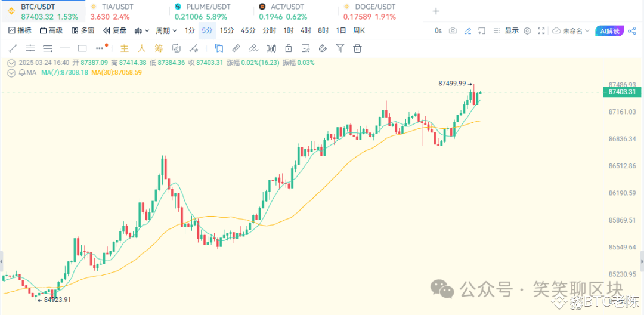
Task: Select the 5分 timeframe
Action: (x=208, y=31)
